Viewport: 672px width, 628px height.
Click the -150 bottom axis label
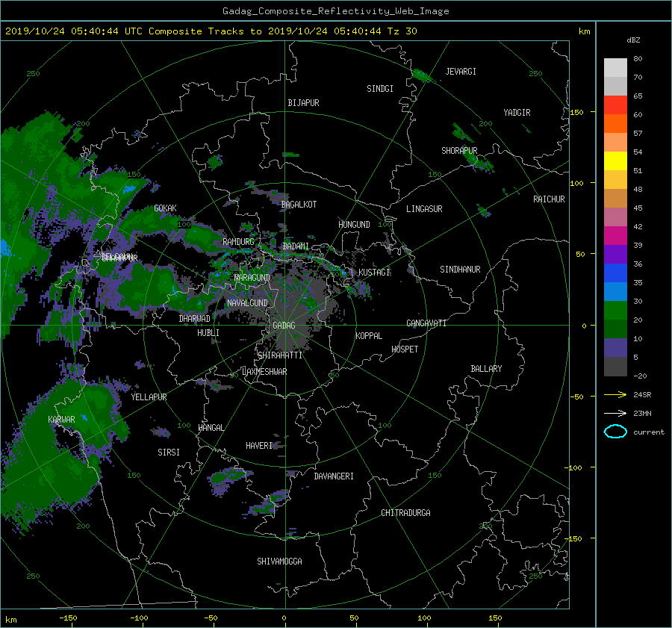(x=68, y=618)
